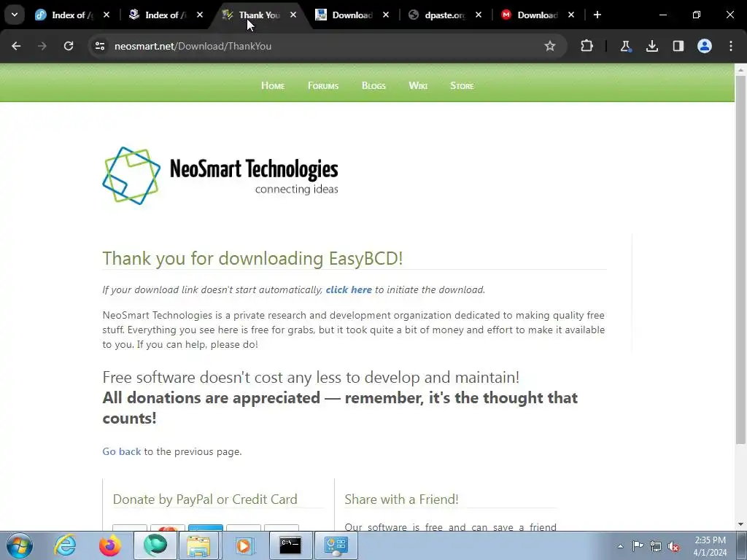Click the 'Thank you for downloading EasyBCD!' heading
Image resolution: width=747 pixels, height=560 pixels.
pyautogui.click(x=252, y=259)
